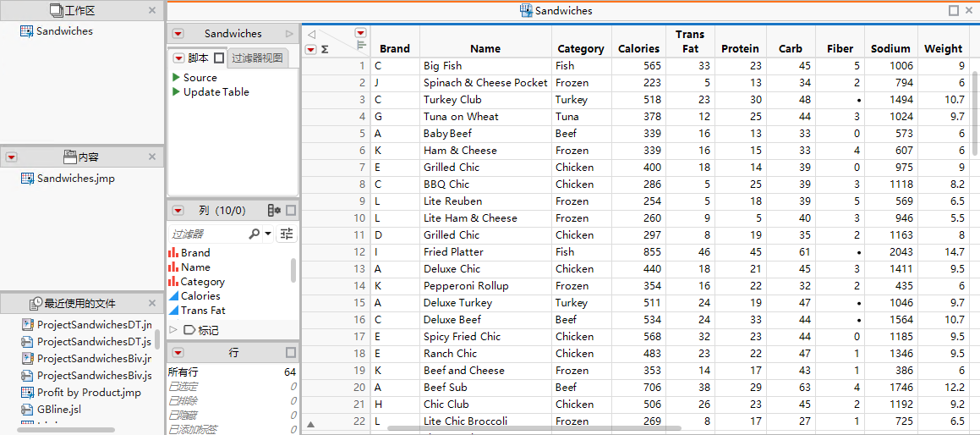
Task: Collapse the table panels with left triangle in corner
Action: coord(311,35)
